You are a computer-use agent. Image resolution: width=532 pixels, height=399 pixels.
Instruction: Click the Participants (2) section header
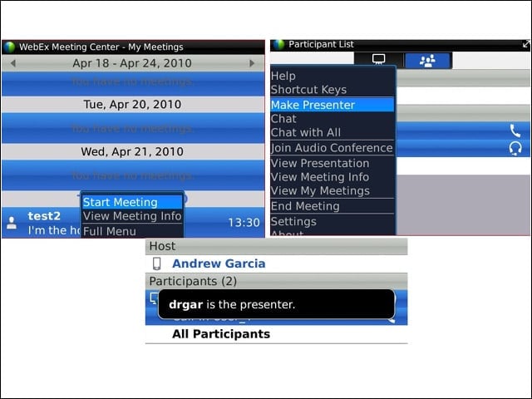(x=277, y=281)
